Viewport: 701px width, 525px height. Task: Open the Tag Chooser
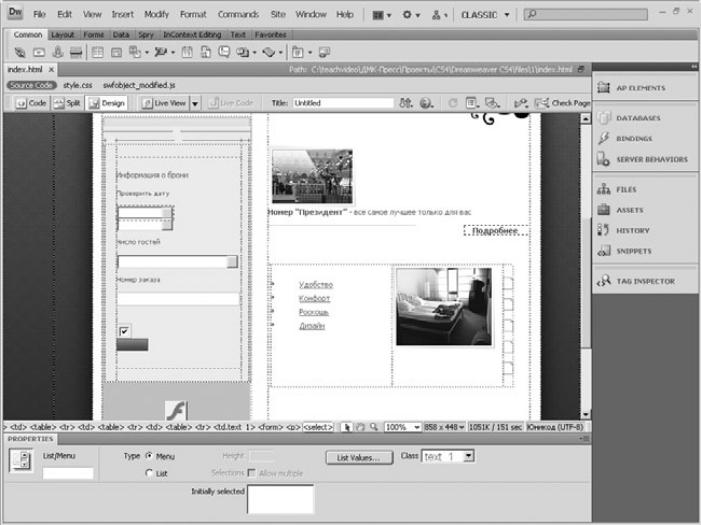tap(324, 52)
